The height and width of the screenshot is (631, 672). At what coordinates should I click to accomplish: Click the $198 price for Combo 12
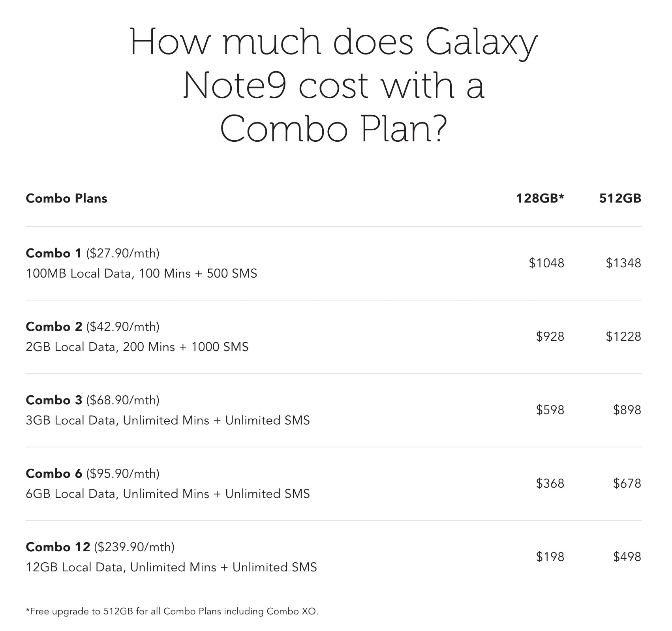[550, 557]
